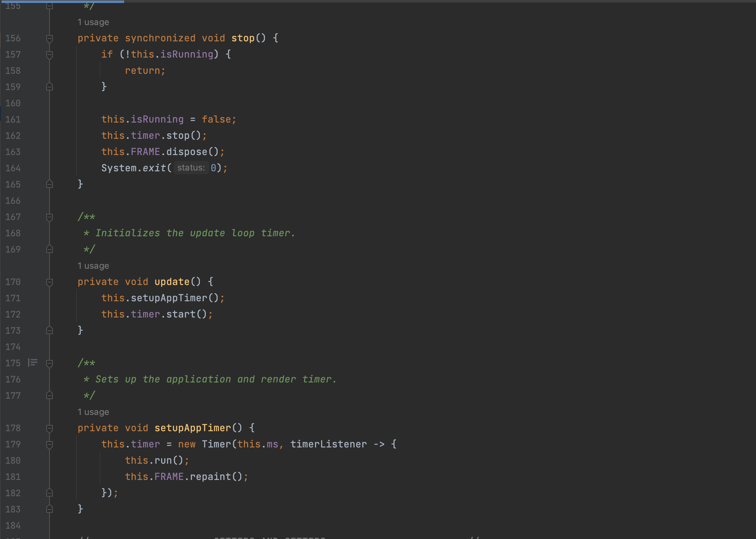Click the fold end marker on line 169
This screenshot has width=756, height=539.
[49, 249]
